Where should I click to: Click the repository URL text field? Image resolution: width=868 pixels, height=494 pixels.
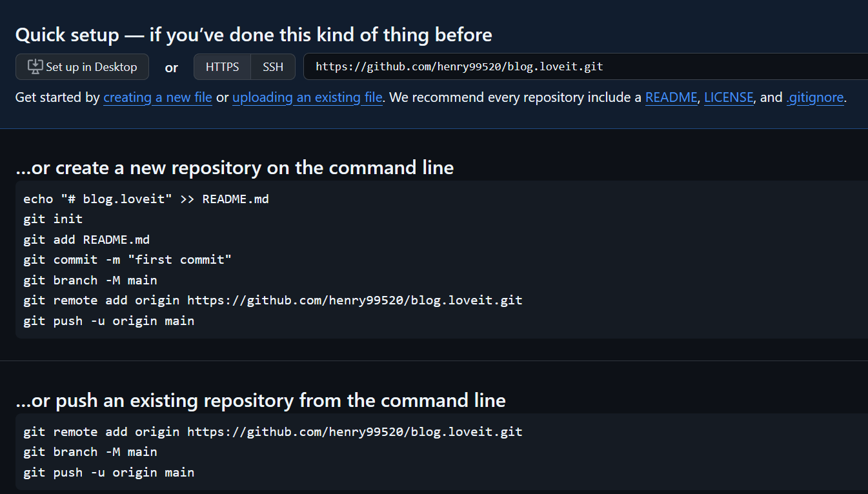point(581,66)
